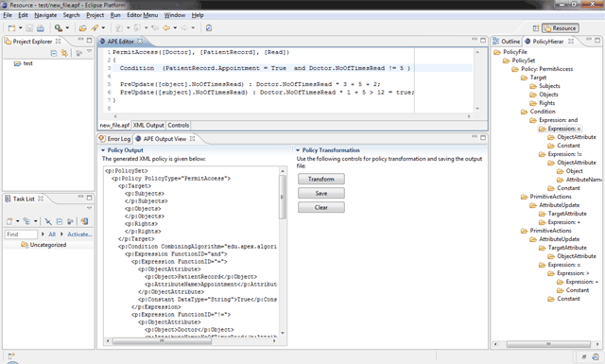Click the Print toolbar icon
Viewport: 605px width, 364px height.
tap(40, 28)
